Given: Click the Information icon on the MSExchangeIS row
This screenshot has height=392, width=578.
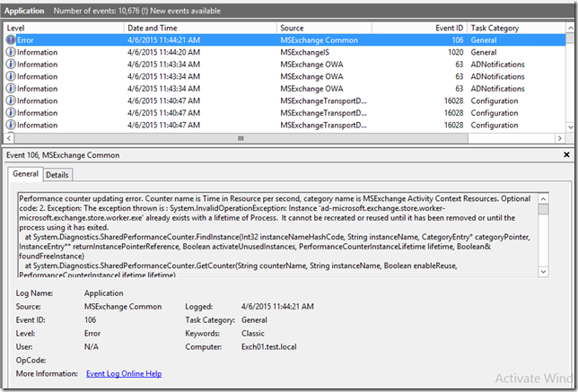Looking at the screenshot, I should click(x=11, y=53).
